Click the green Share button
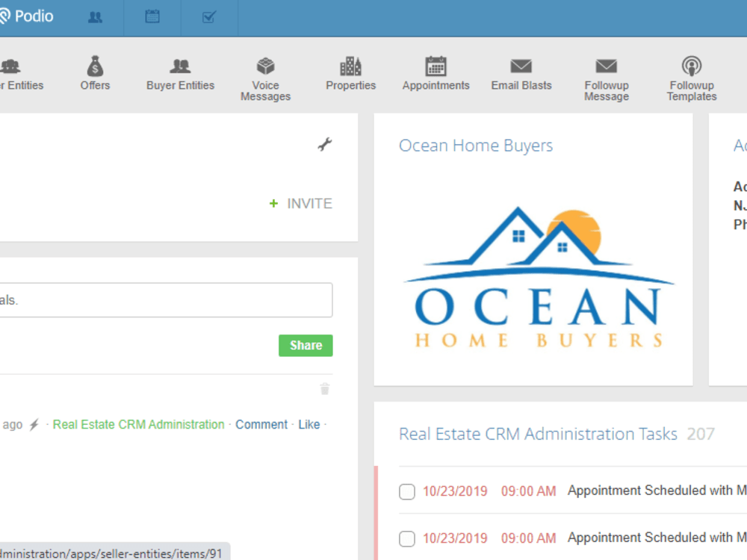The height and width of the screenshot is (560, 747). [x=306, y=345]
